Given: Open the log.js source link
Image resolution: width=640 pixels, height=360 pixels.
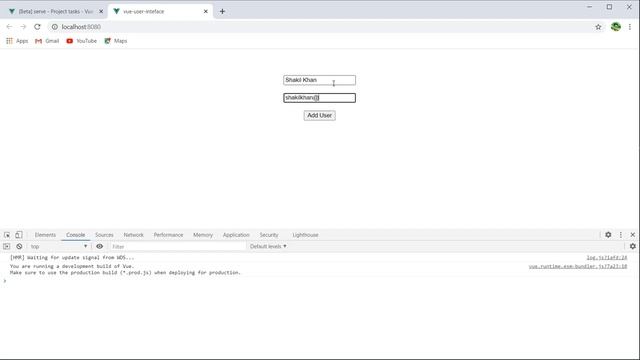Looking at the screenshot, I should [x=607, y=258].
